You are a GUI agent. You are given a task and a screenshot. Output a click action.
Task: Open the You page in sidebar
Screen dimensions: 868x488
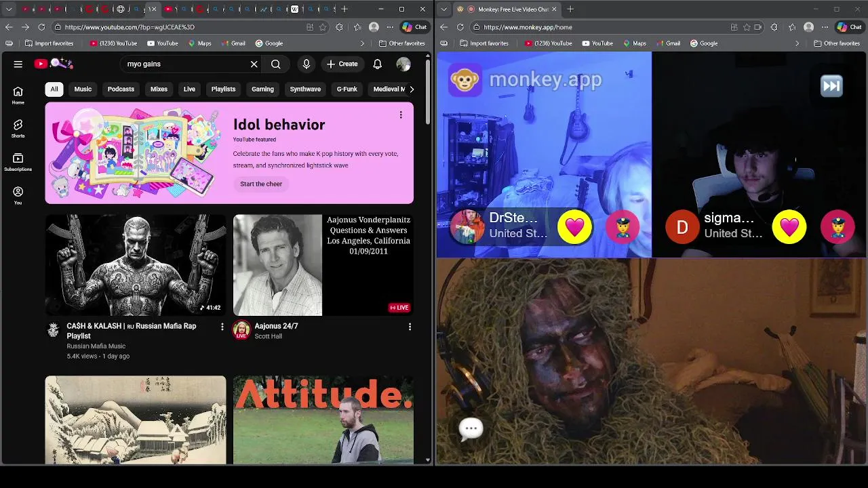click(x=18, y=196)
